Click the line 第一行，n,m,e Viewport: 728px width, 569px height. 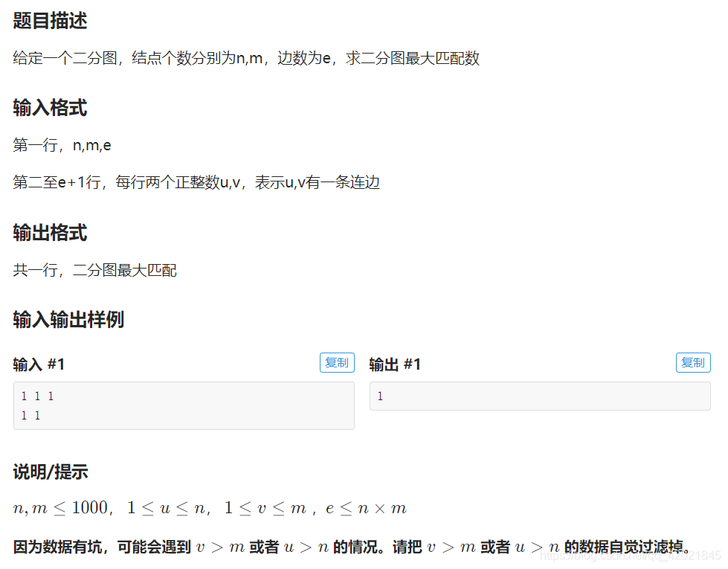pyautogui.click(x=62, y=145)
